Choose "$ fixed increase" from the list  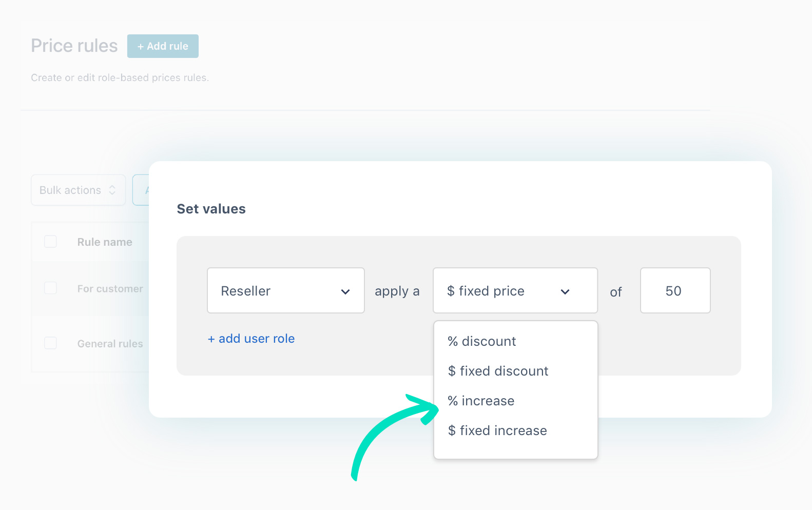point(497,430)
